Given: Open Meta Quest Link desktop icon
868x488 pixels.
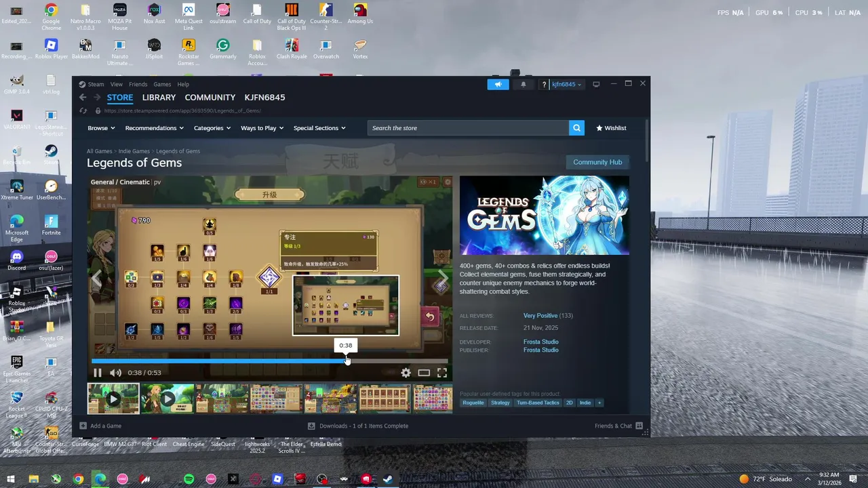Looking at the screenshot, I should click(x=189, y=17).
